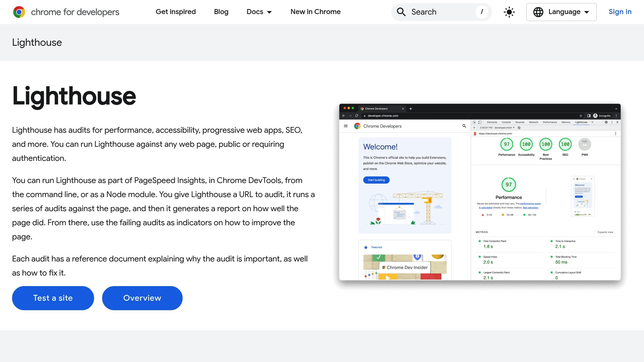This screenshot has height=362, width=644.
Task: Click the hamburger menu icon in screenshot
Action: pyautogui.click(x=346, y=126)
